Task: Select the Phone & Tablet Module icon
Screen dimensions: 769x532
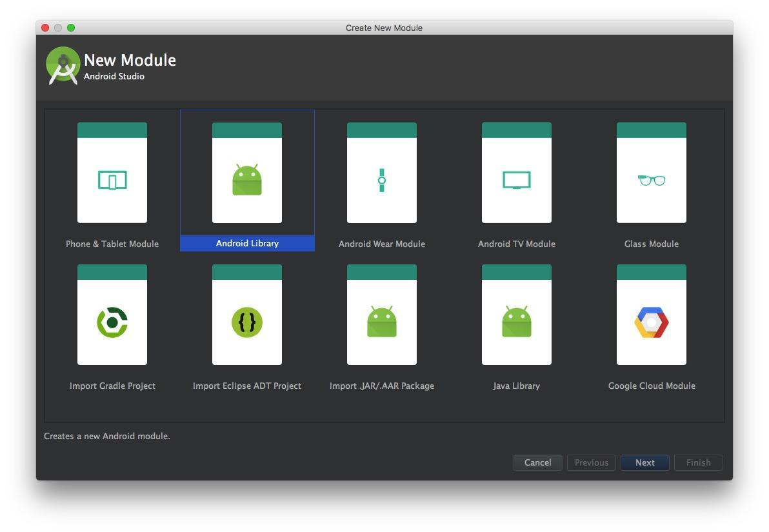Action: click(x=112, y=173)
